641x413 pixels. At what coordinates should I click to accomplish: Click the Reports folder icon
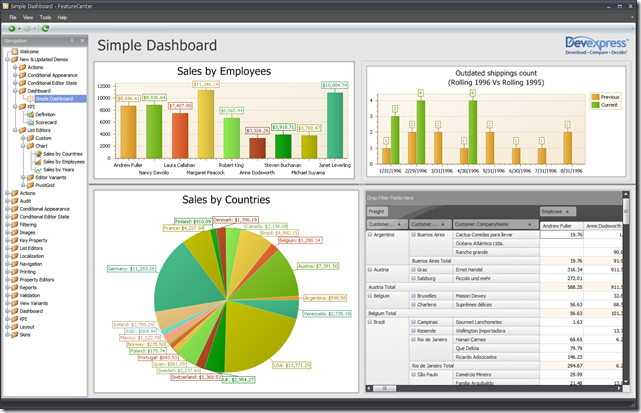click(x=15, y=287)
